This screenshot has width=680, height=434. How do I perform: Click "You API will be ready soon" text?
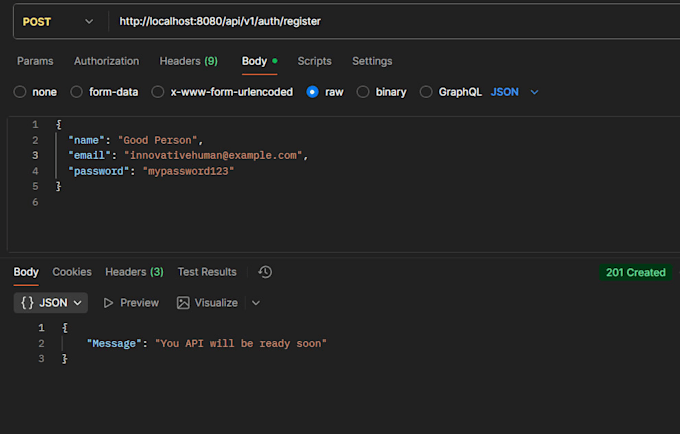241,343
